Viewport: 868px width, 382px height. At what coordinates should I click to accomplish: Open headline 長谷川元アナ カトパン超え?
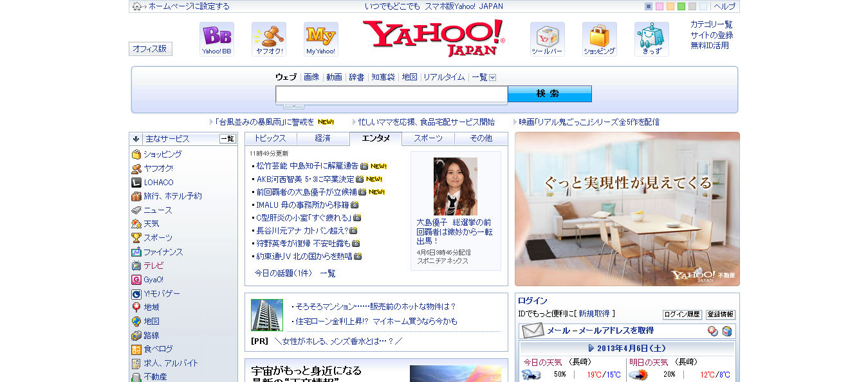(302, 230)
